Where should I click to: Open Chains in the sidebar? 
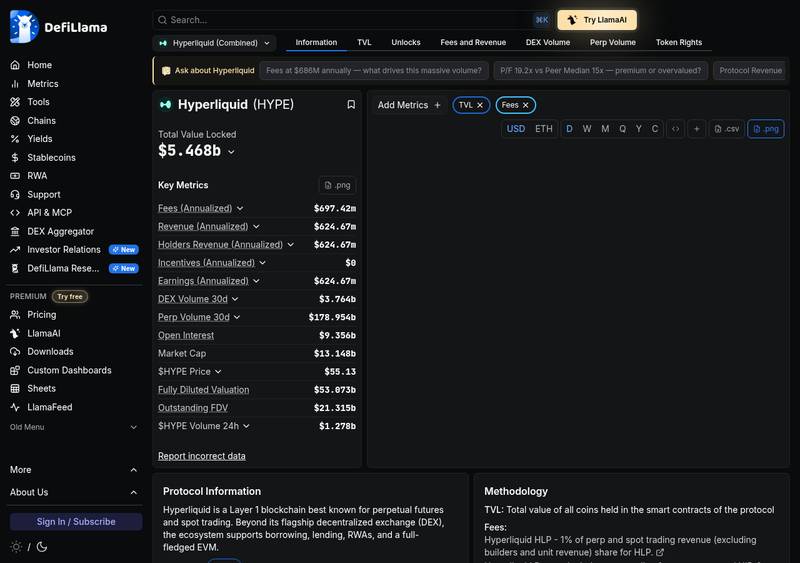(x=41, y=120)
